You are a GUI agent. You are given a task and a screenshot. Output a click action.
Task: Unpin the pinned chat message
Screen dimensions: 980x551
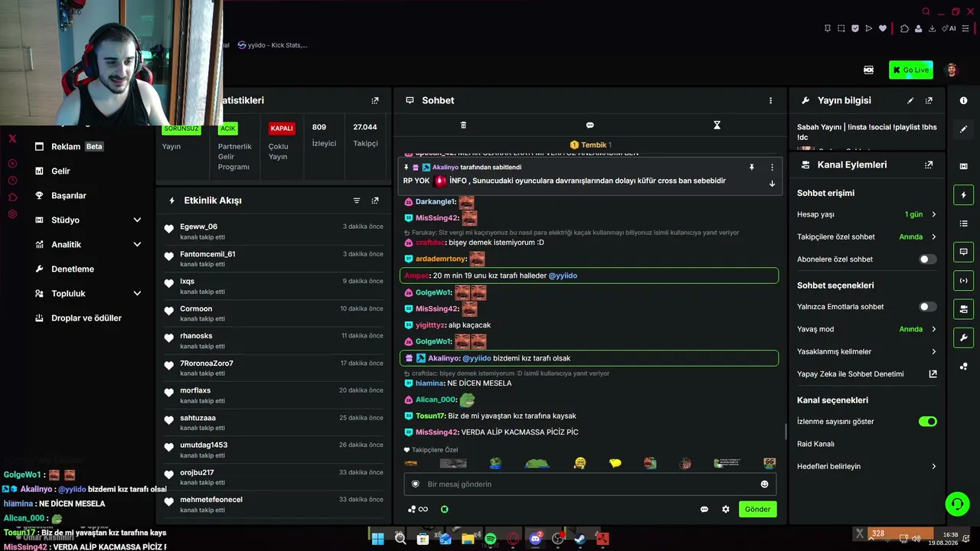(x=752, y=167)
